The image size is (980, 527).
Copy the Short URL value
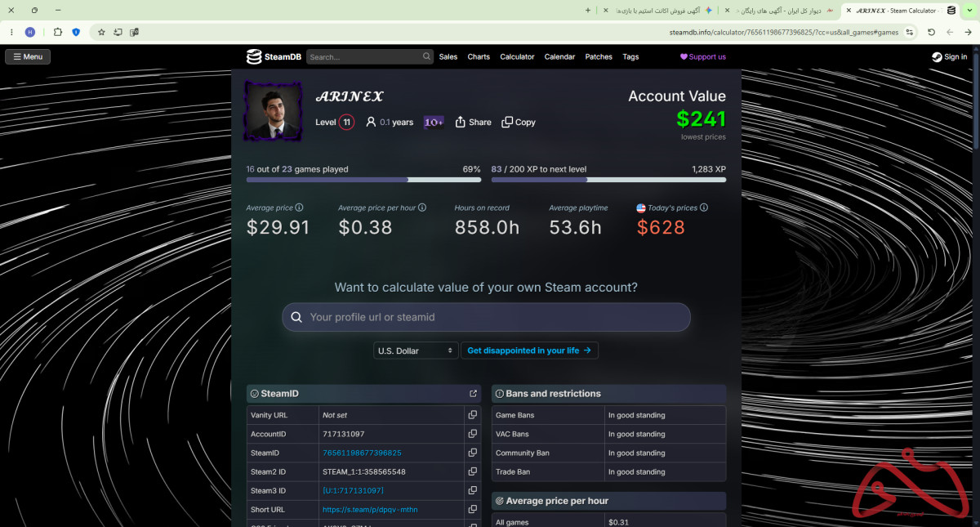tap(472, 509)
